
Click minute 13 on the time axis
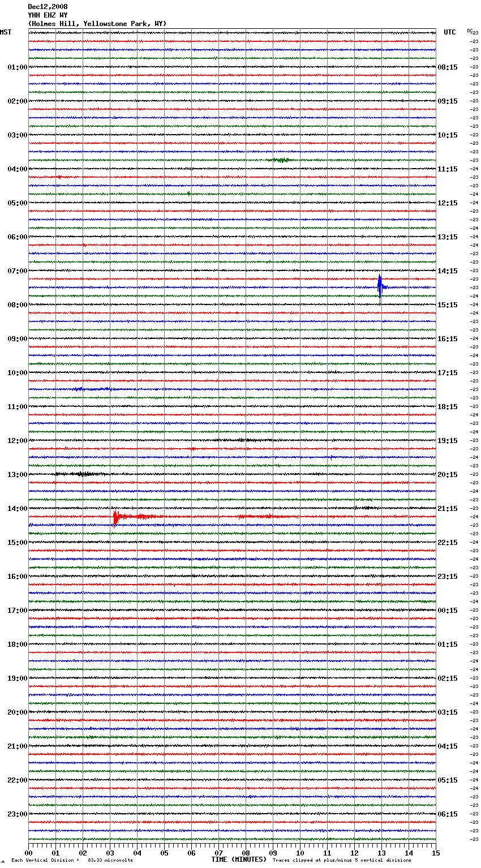pos(382,853)
